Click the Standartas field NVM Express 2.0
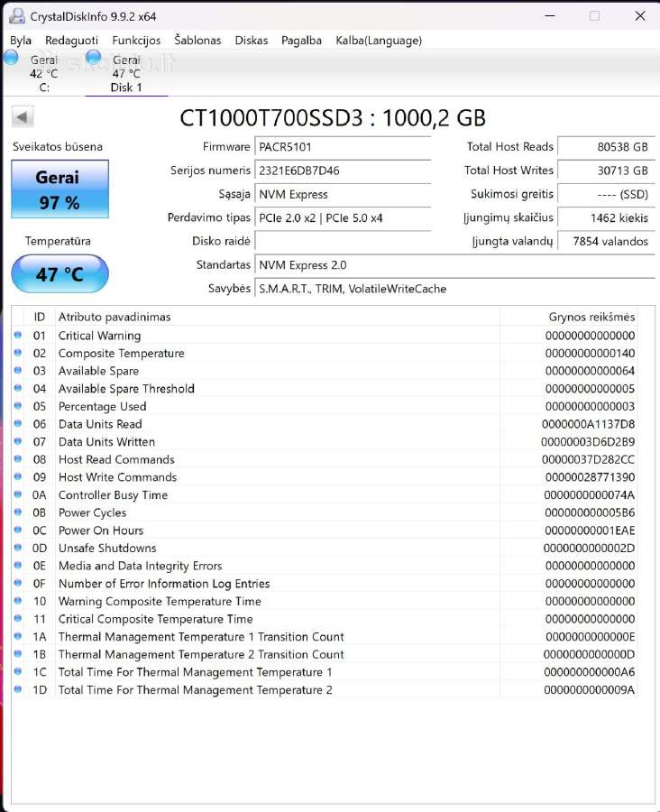The width and height of the screenshot is (660, 812). pyautogui.click(x=454, y=265)
